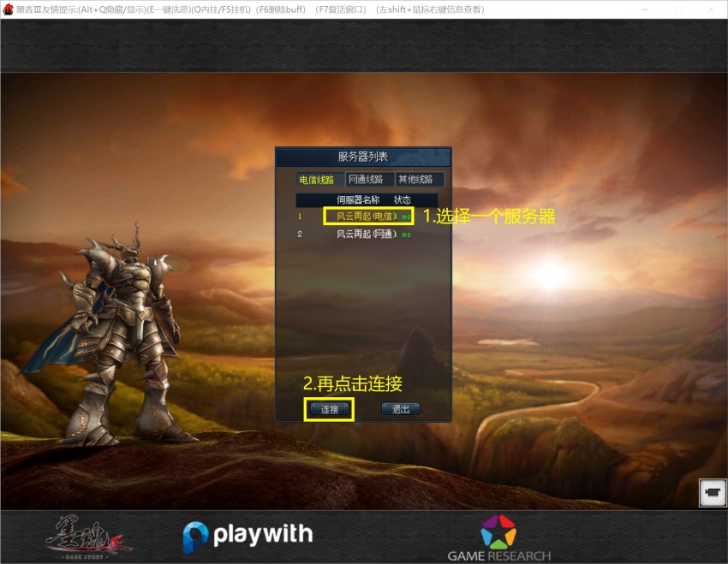Click the Playwith logo in bottom bar
Image resolution: width=728 pixels, height=564 pixels.
[248, 537]
